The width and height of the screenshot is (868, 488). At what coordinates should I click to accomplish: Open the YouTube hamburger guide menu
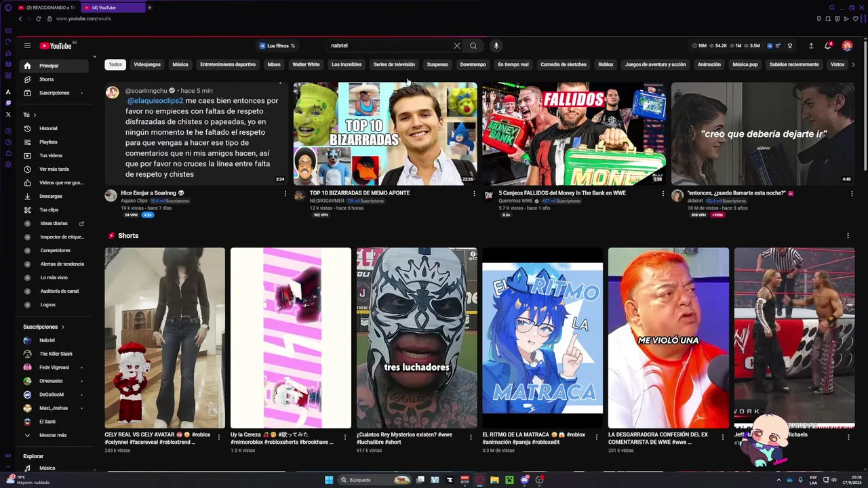[x=27, y=45]
